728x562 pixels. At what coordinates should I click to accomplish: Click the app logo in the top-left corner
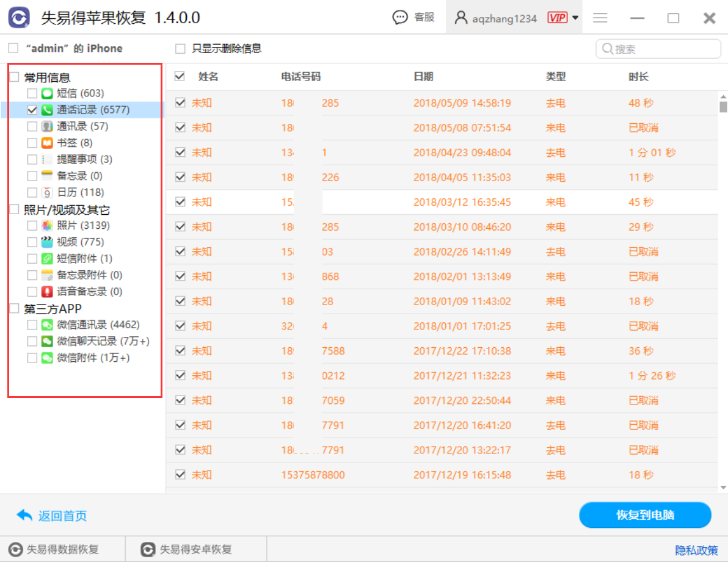coord(18,16)
